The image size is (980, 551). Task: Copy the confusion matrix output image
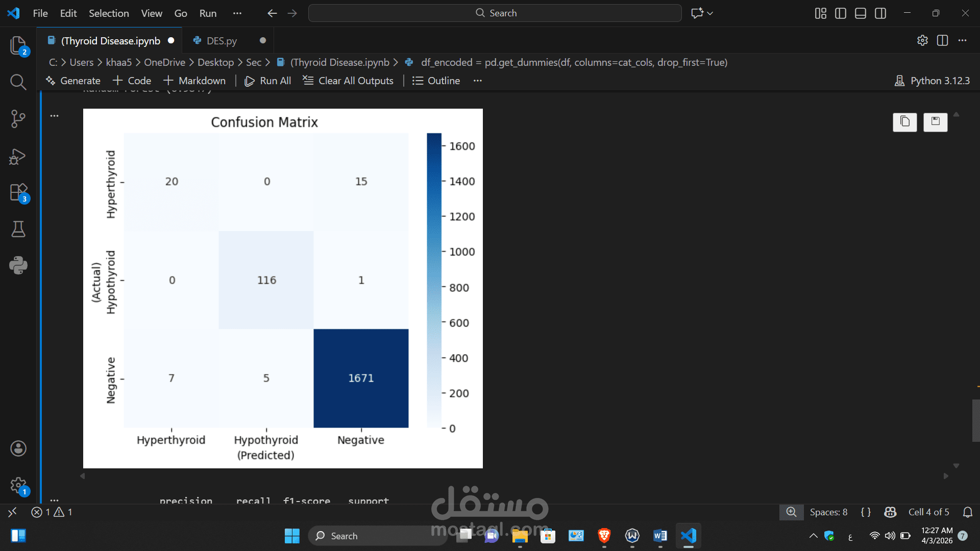point(904,122)
